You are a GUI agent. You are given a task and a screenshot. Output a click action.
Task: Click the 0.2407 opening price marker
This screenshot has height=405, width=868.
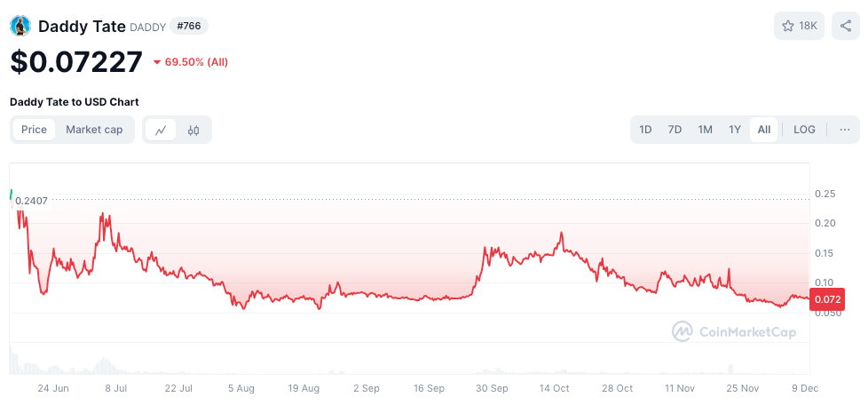[31, 201]
